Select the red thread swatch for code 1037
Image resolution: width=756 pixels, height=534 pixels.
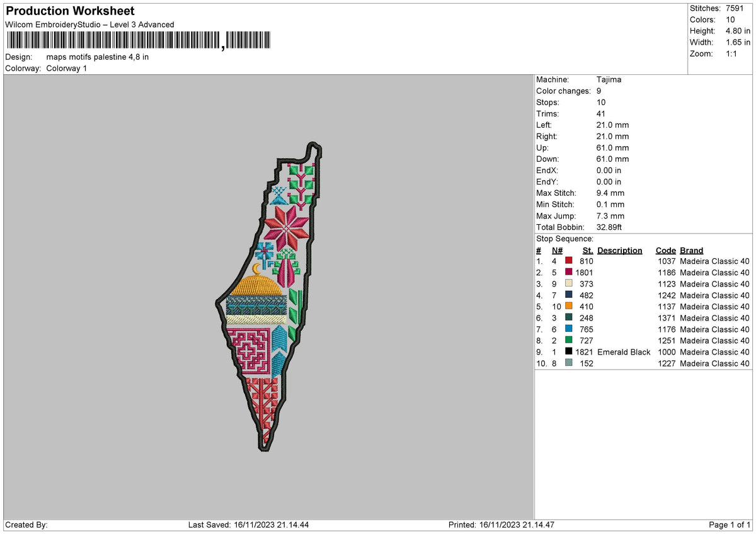[x=569, y=261]
